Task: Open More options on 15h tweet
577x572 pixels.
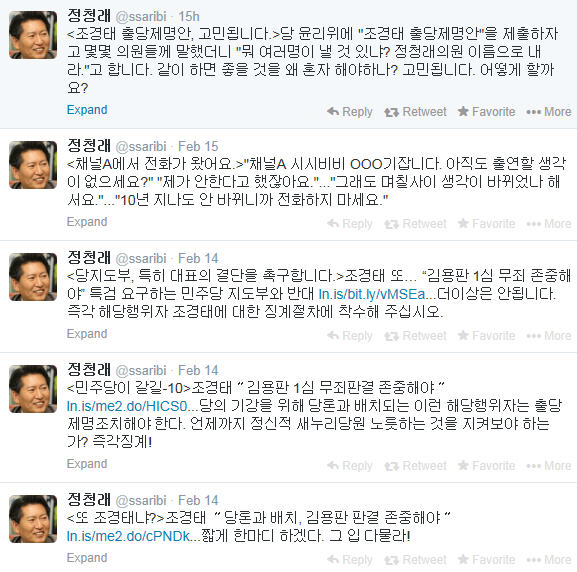Action: (x=549, y=112)
